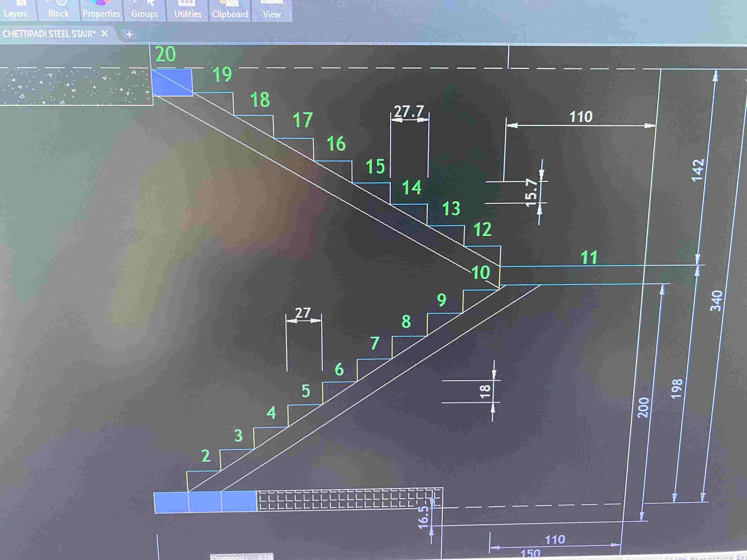
Task: Open the Clipboard panel
Action: 230,14
